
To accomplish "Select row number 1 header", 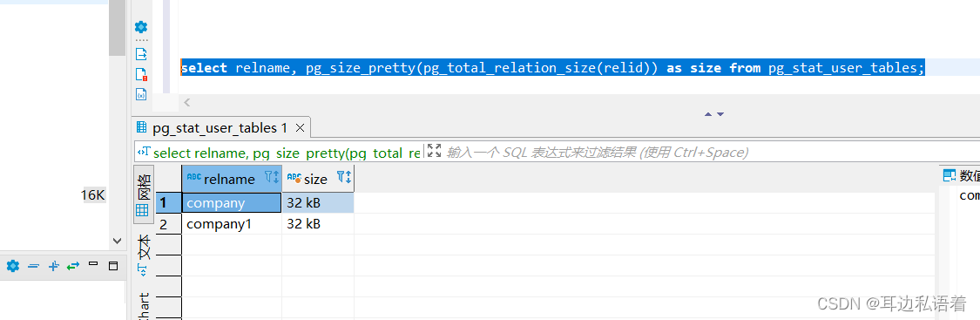I will point(168,202).
